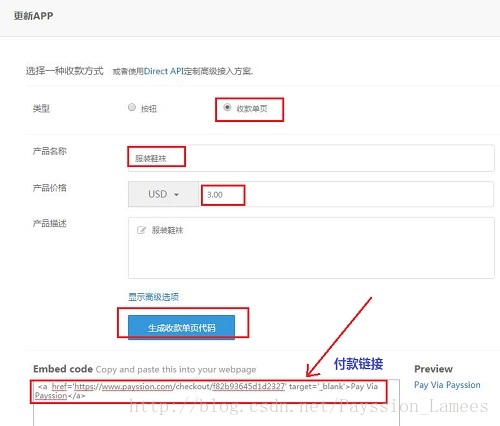This screenshot has height=426, width=500.
Task: Click the product price field showing 3.00
Action: [346, 194]
